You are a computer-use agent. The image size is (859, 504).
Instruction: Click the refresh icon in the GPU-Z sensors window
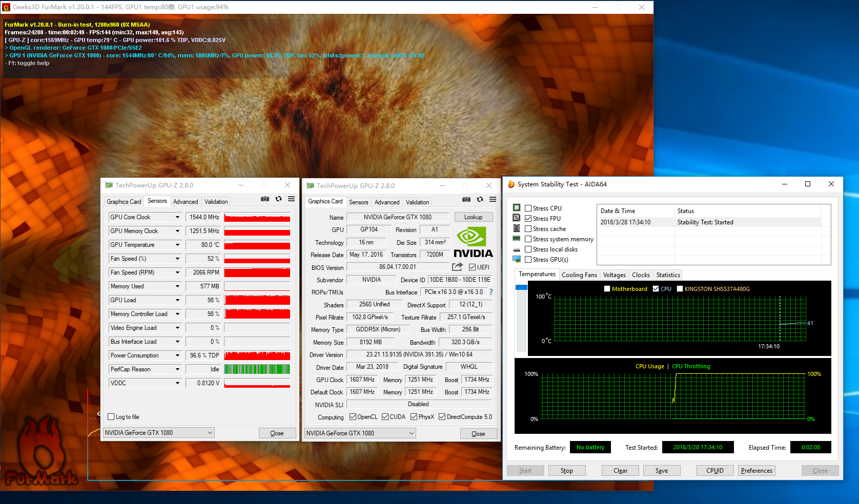[x=278, y=199]
